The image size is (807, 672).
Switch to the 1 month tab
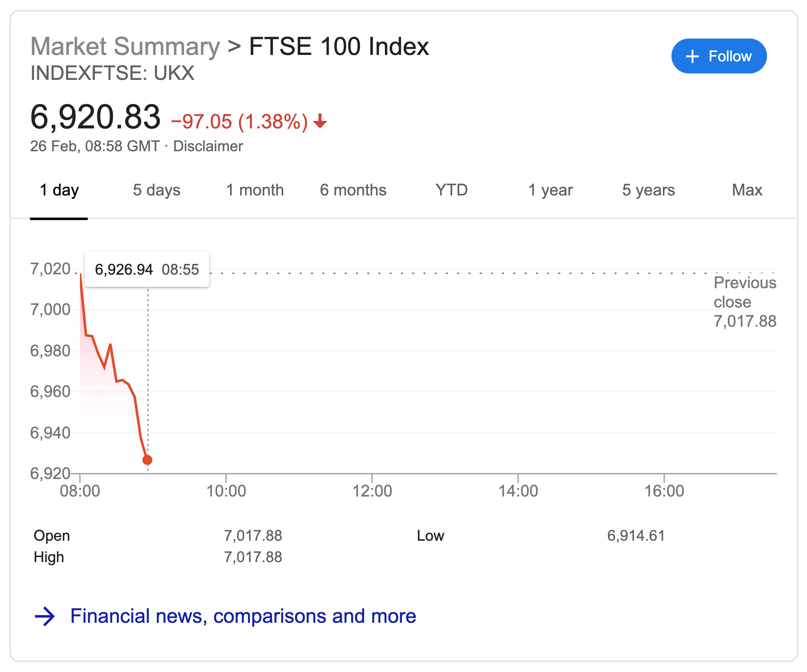click(x=255, y=190)
